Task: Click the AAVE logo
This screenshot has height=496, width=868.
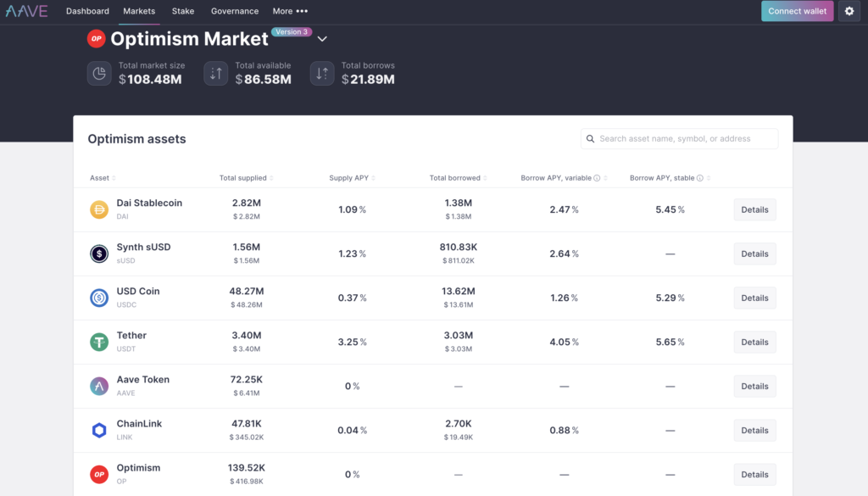Action: (x=26, y=11)
